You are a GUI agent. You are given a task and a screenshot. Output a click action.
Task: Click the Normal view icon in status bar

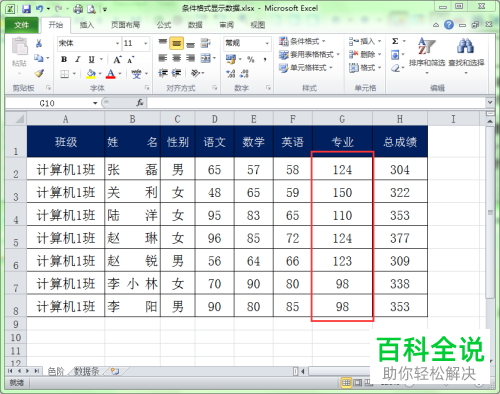[346, 383]
